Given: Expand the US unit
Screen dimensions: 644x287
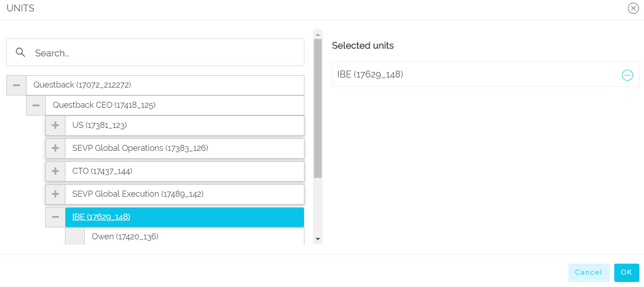Looking at the screenshot, I should 55,125.
